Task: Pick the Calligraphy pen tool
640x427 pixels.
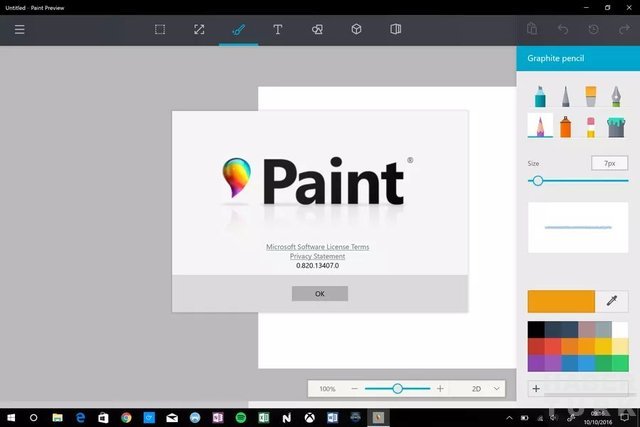Action: pyautogui.click(x=616, y=97)
